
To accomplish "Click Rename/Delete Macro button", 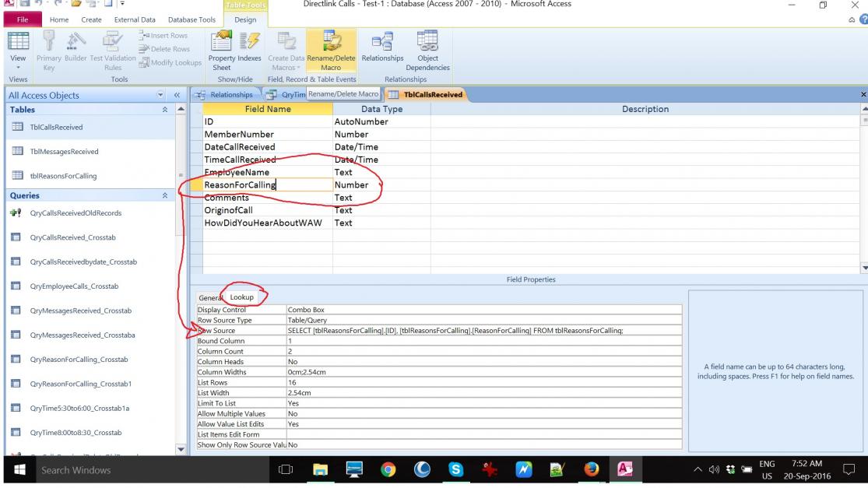I will [331, 51].
